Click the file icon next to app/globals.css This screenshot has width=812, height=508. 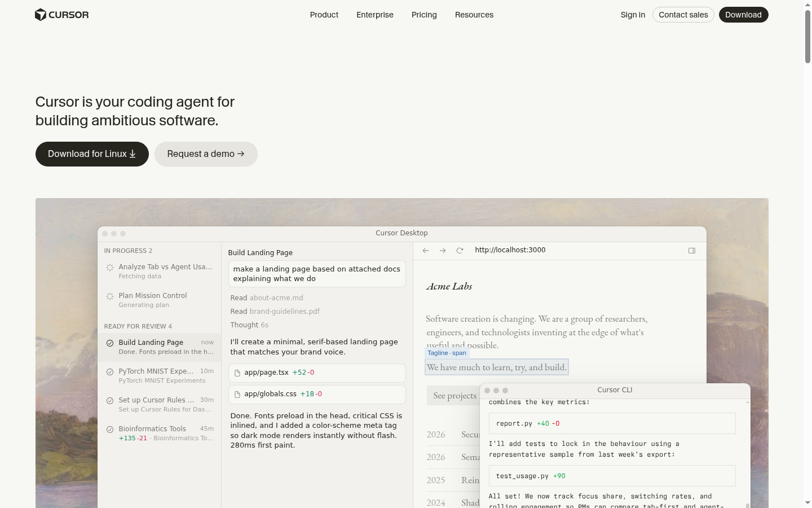click(x=237, y=395)
